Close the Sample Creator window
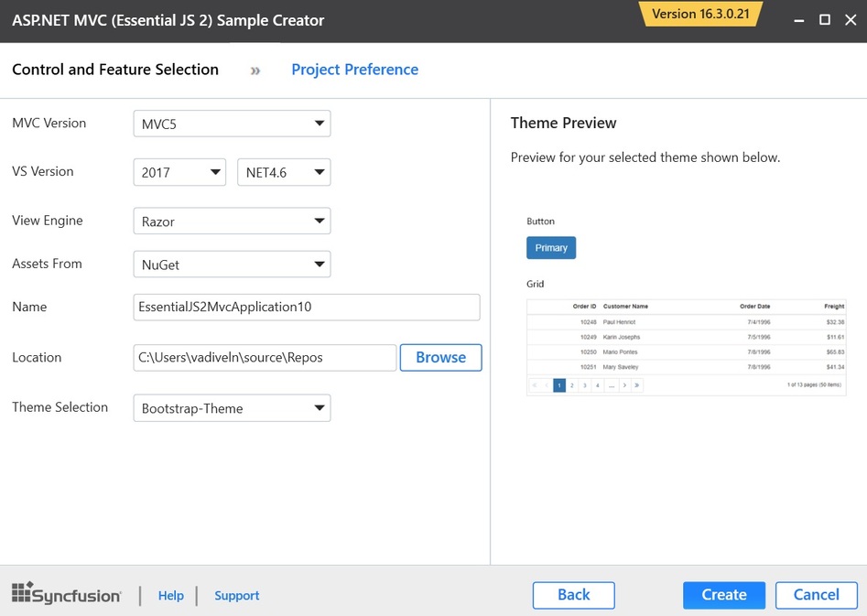 click(849, 20)
